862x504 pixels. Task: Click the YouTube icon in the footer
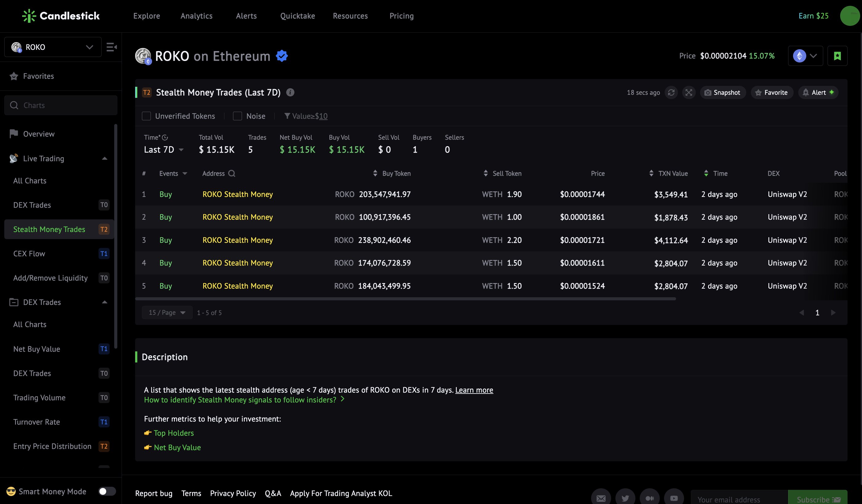[674, 498]
